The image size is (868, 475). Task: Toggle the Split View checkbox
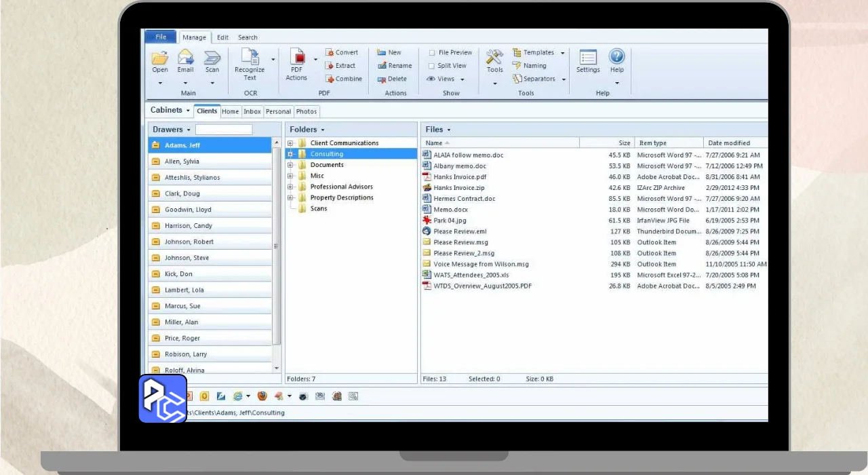(432, 66)
